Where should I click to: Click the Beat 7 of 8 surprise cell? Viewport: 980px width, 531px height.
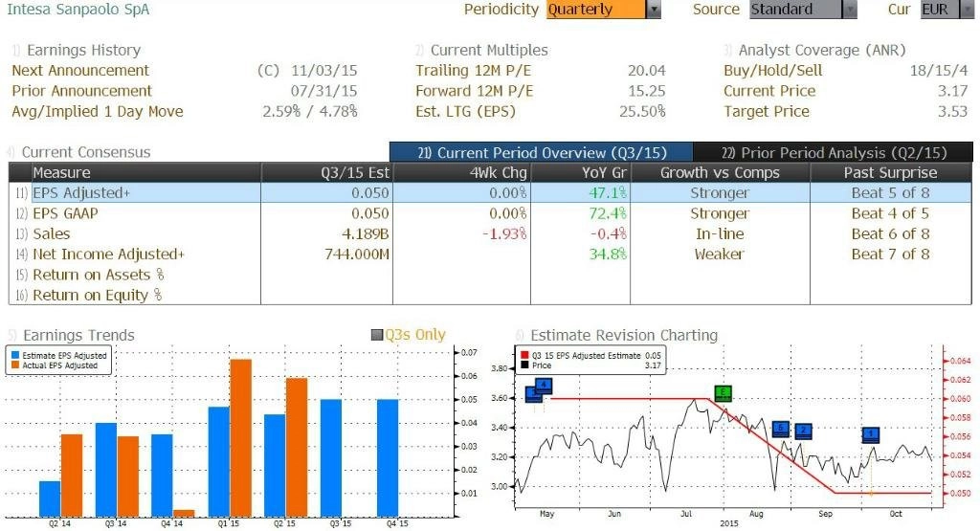pos(891,254)
